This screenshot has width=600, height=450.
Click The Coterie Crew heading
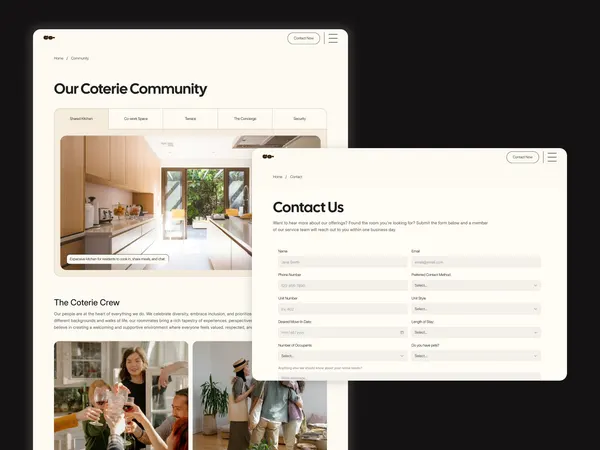[87, 303]
